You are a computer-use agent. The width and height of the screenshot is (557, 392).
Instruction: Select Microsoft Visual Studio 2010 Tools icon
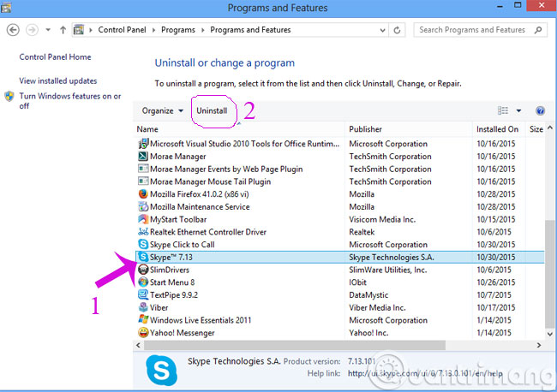click(x=143, y=144)
